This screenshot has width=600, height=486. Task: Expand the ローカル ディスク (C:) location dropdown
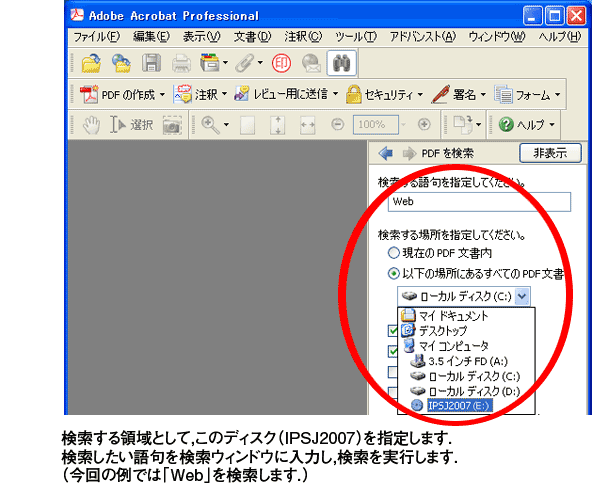tap(522, 297)
